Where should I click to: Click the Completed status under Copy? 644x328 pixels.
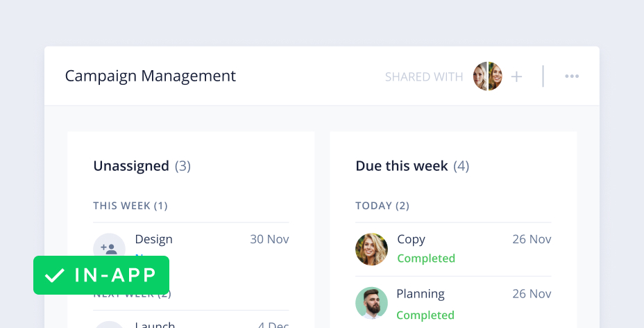pyautogui.click(x=426, y=259)
